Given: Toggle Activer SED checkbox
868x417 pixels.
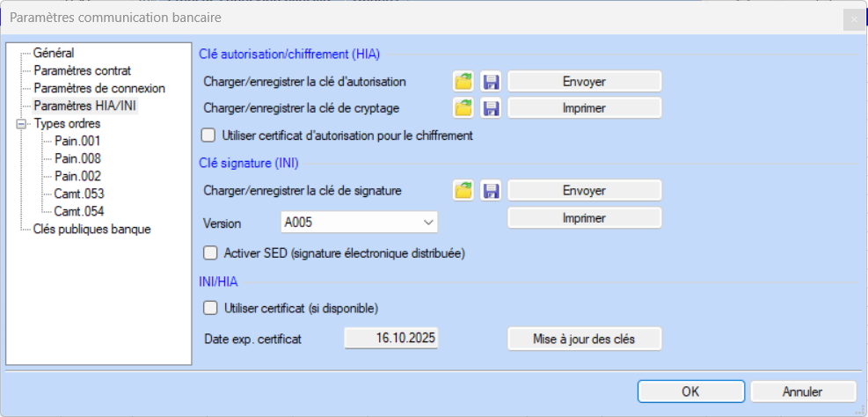Looking at the screenshot, I should click(209, 253).
